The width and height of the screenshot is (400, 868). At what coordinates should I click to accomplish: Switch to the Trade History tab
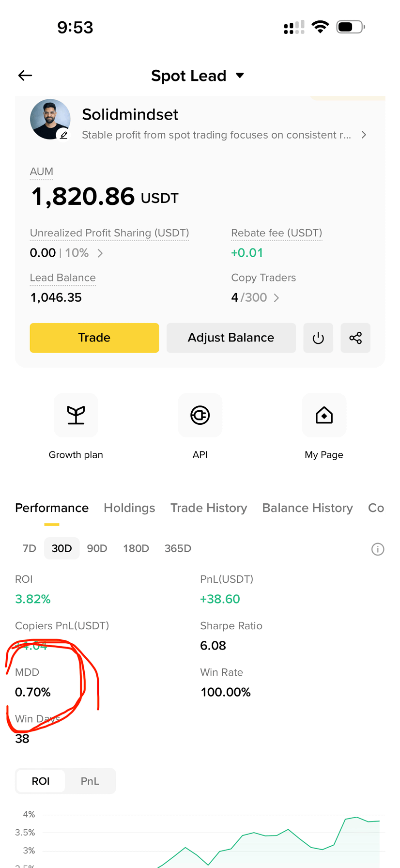click(x=209, y=508)
